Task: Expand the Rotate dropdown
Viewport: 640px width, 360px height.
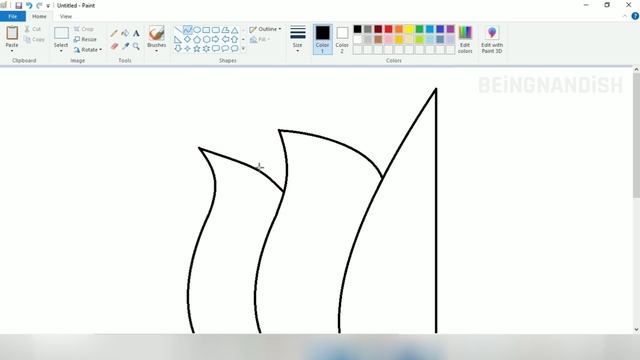Action: coord(100,50)
